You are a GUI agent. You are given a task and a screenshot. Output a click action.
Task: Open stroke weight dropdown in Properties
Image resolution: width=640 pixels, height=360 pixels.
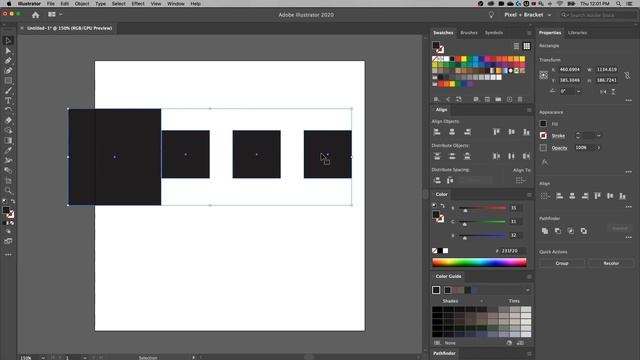pyautogui.click(x=599, y=136)
